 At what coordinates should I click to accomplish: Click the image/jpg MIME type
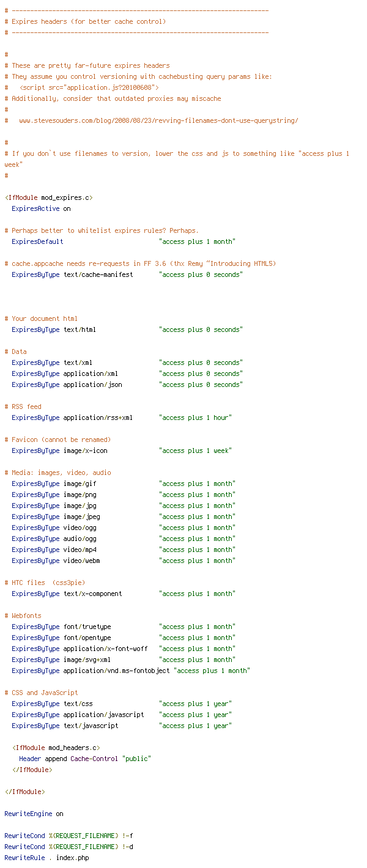80,506
